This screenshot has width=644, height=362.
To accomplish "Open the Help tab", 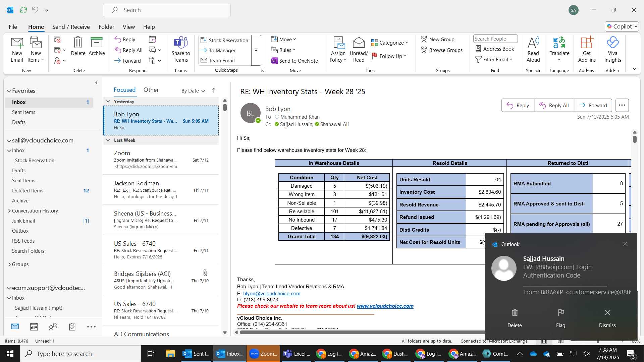I will click(x=149, y=26).
